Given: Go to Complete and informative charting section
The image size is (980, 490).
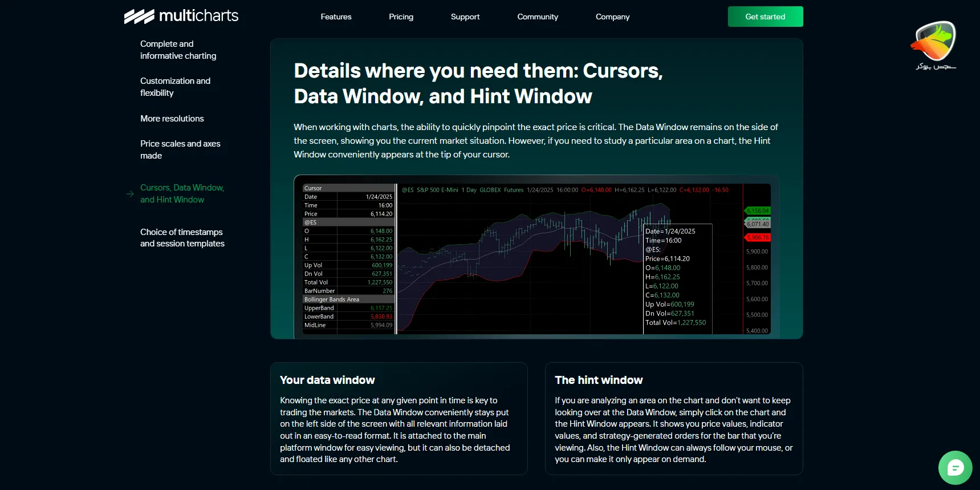Looking at the screenshot, I should (178, 50).
